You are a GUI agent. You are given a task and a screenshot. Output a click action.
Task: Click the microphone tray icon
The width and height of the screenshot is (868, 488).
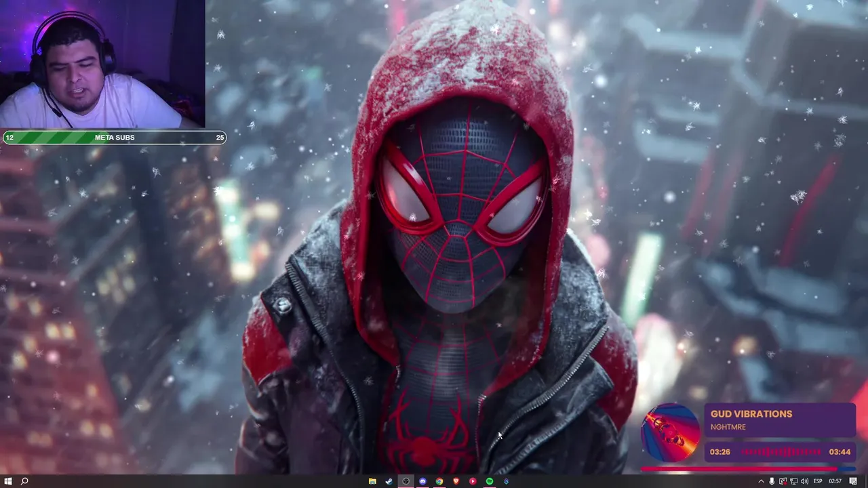point(772,481)
